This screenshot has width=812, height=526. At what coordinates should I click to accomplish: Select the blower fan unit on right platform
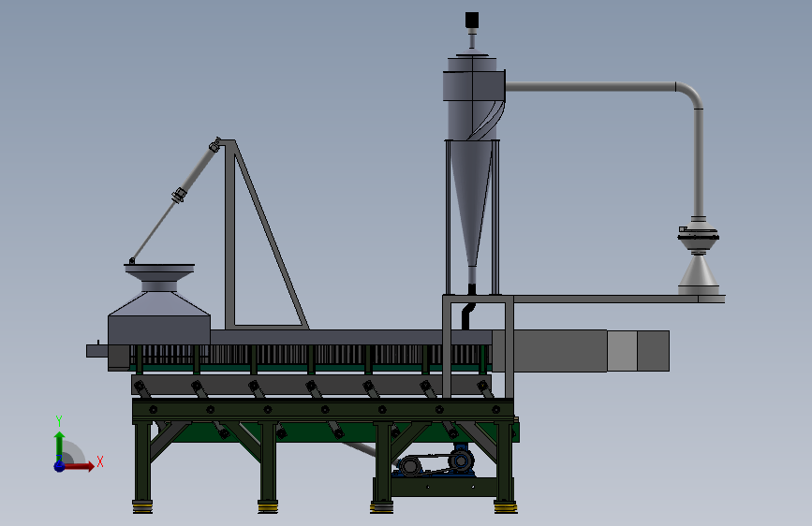698,240
